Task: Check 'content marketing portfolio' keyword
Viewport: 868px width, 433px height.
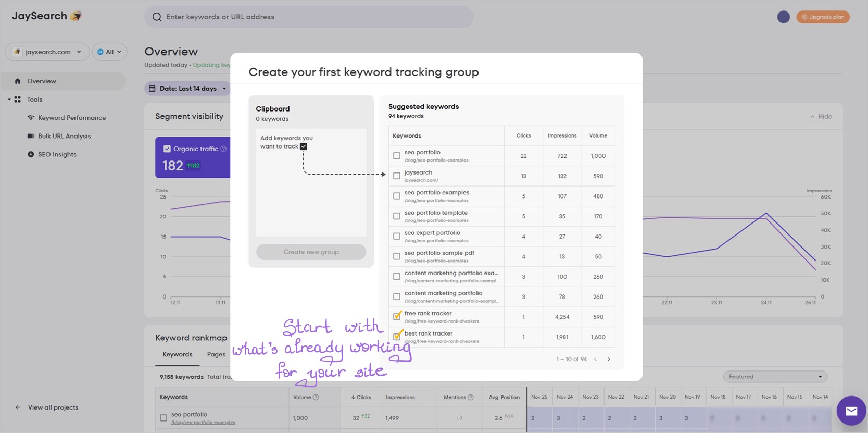Action: (397, 296)
